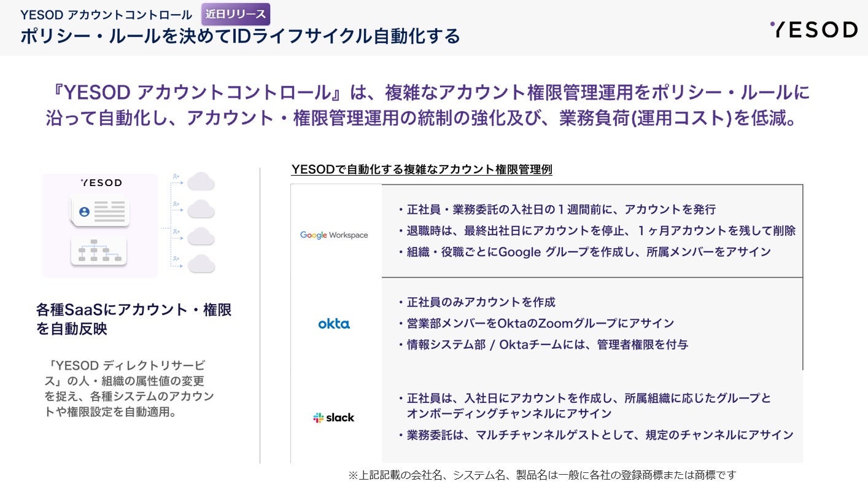Click the purple headline starting '『YESOD アカウントコントロール』は'
This screenshot has width=868, height=487.
point(428,104)
